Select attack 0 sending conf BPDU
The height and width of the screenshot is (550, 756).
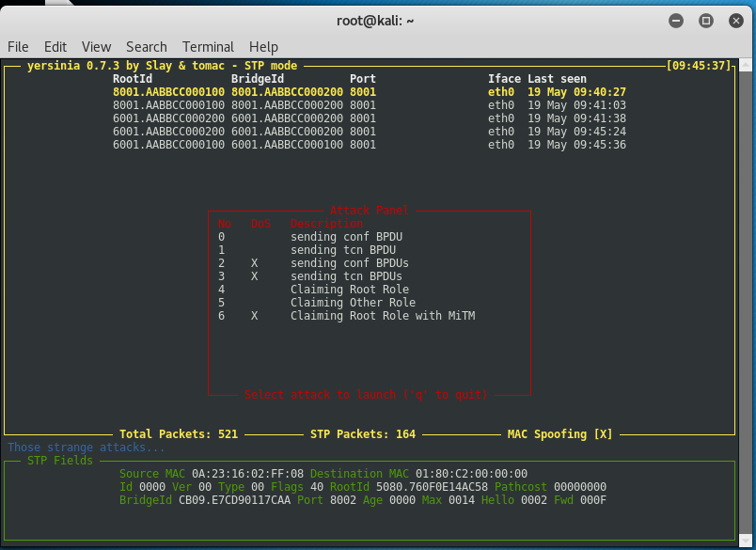point(310,237)
